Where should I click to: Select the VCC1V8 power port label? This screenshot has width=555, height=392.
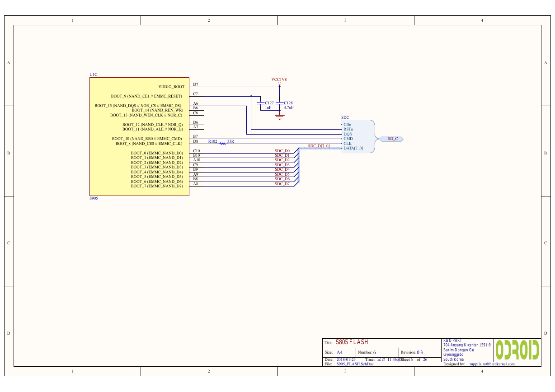[x=279, y=79]
